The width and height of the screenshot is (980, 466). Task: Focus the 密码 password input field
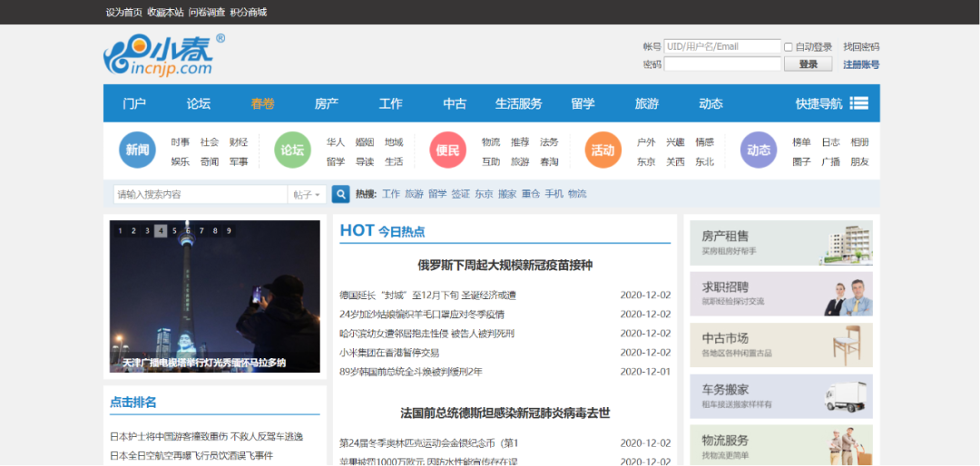[722, 63]
